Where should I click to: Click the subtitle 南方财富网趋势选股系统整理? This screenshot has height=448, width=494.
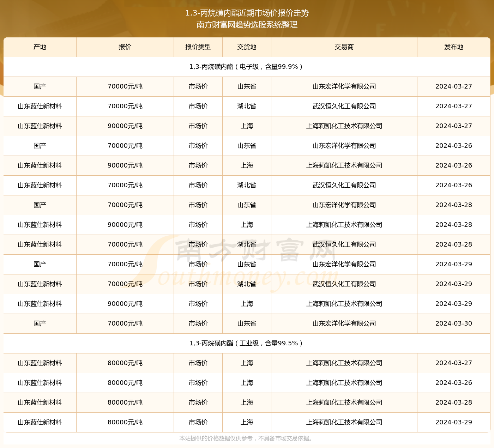click(x=247, y=25)
